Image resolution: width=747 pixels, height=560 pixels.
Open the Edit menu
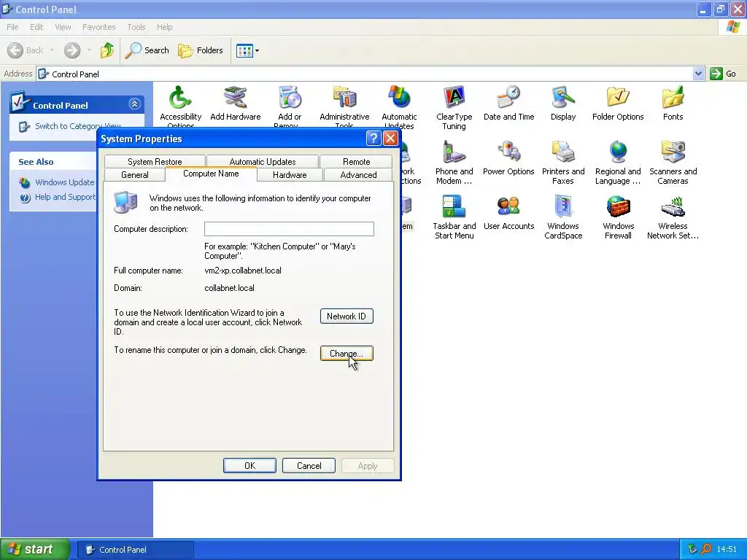pos(36,27)
